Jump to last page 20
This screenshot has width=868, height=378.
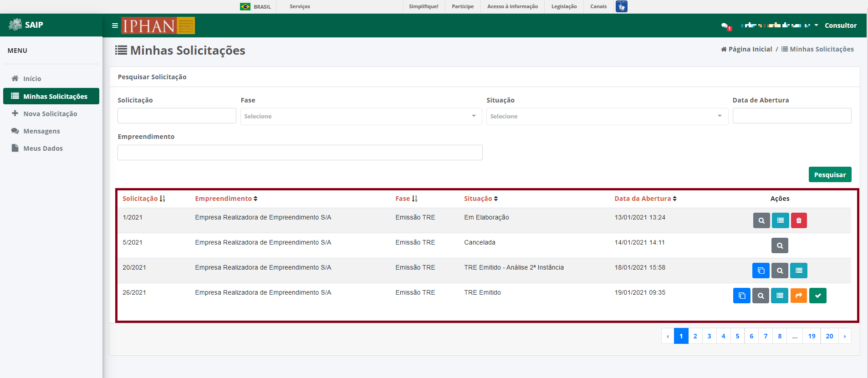tap(829, 336)
